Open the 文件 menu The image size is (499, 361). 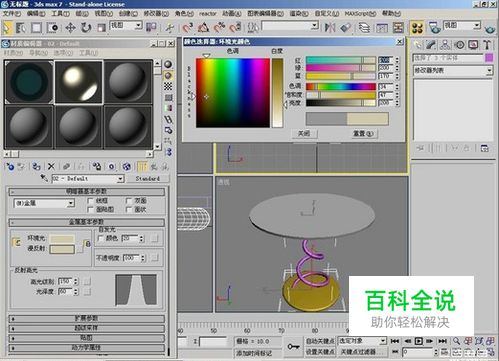12,14
